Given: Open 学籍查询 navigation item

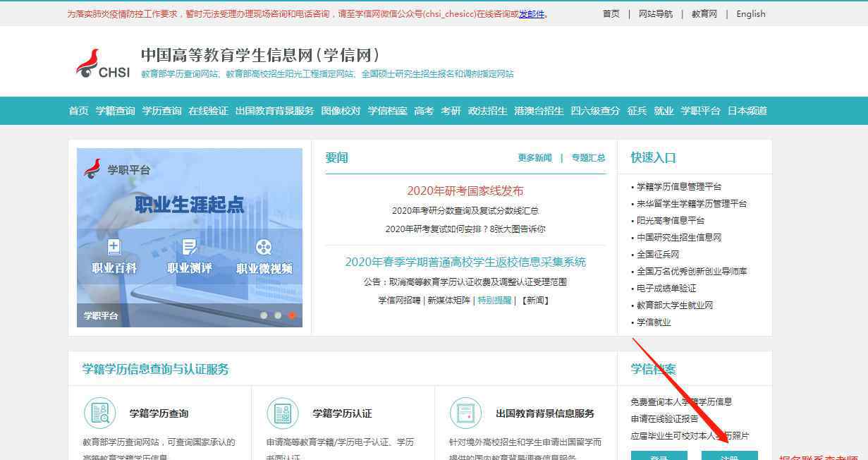Looking at the screenshot, I should (x=116, y=111).
